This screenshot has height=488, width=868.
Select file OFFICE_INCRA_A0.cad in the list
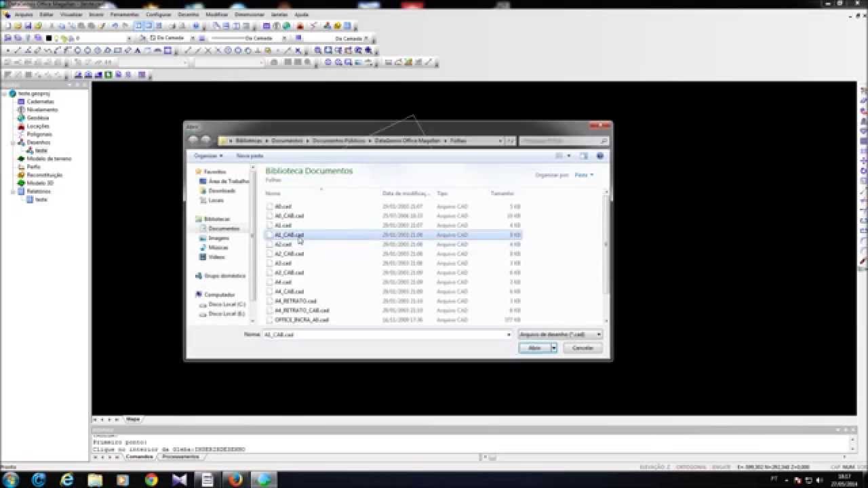coord(301,320)
